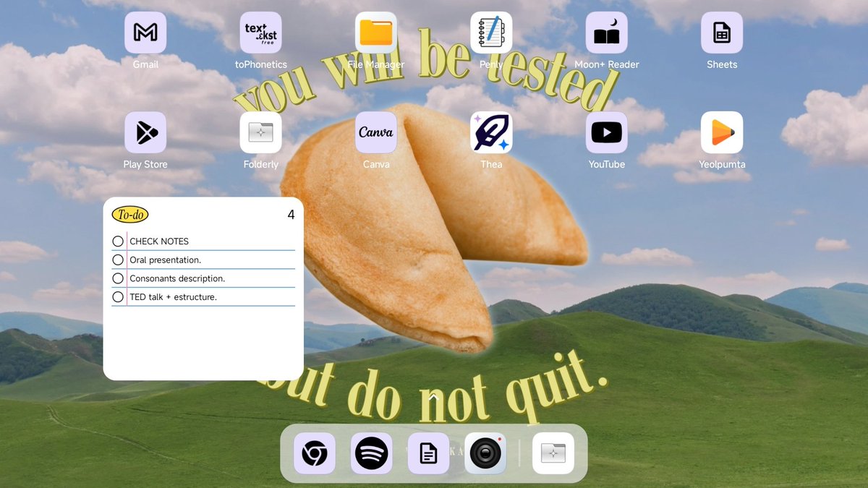Launch the Thea app
Image resolution: width=868 pixels, height=488 pixels.
click(x=491, y=132)
